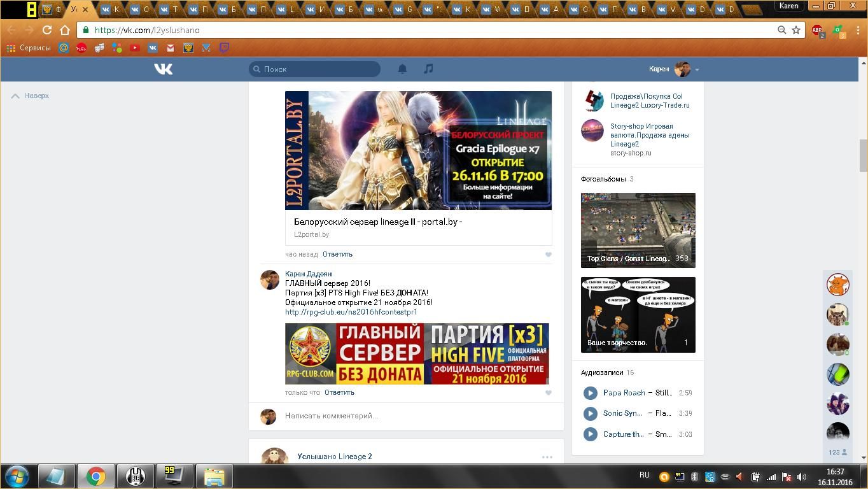Open the Windows Start menu
Screen dimensions: 868x489
(17, 476)
